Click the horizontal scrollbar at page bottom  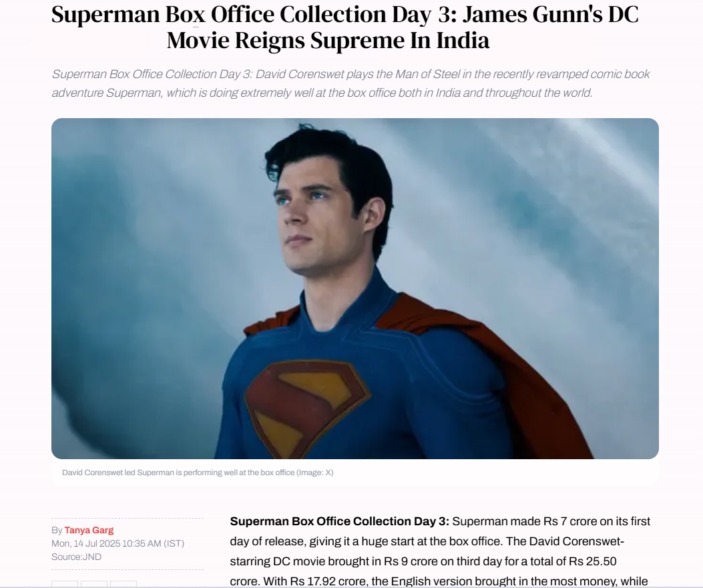point(351,587)
